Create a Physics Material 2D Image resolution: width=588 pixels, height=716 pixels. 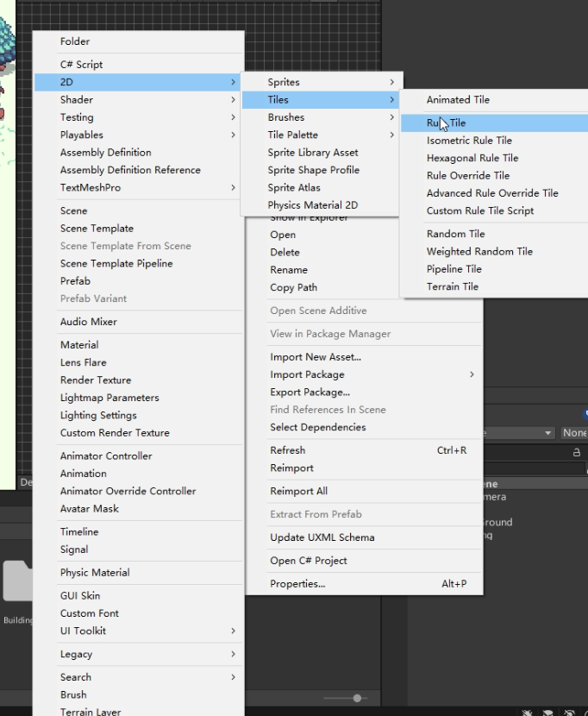pyautogui.click(x=321, y=205)
